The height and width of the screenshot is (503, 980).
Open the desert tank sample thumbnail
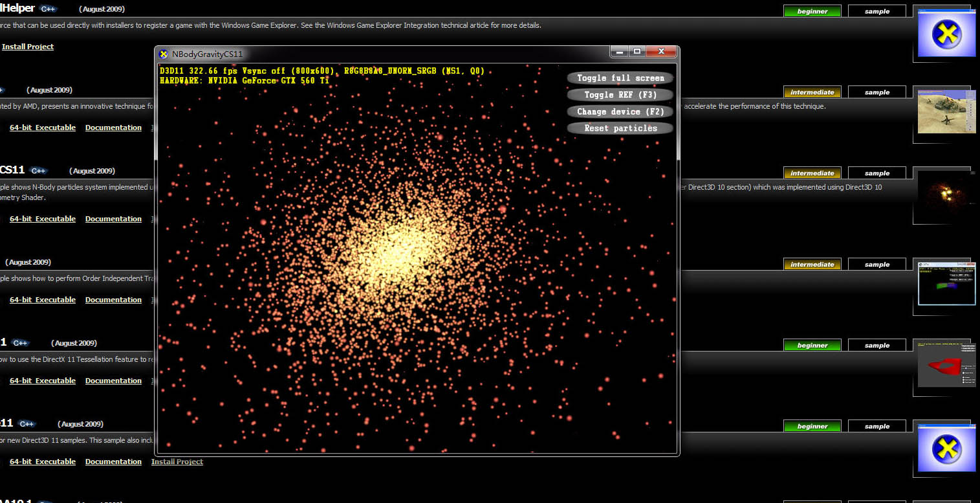point(946,112)
